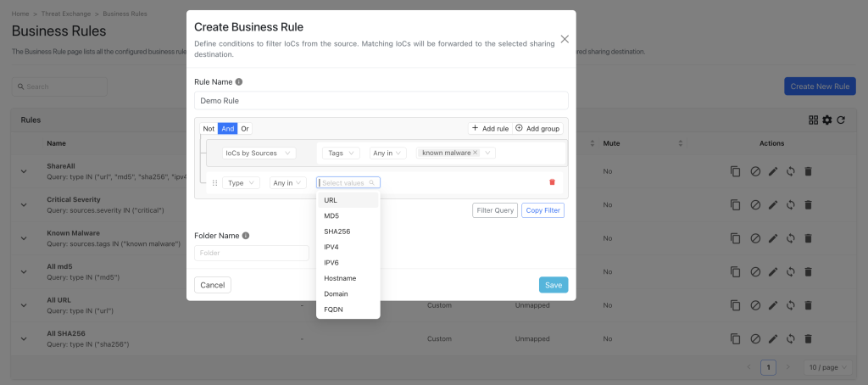Click the Filter Query button
The image size is (868, 385).
click(x=495, y=210)
